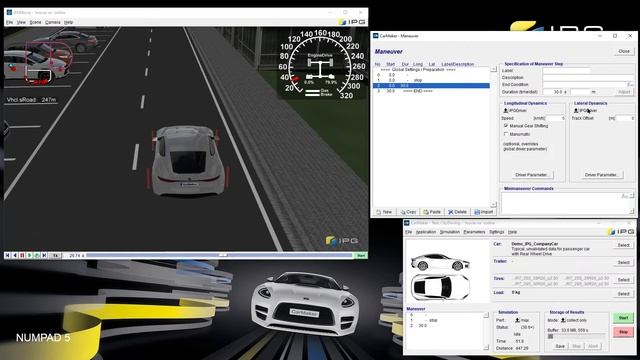
Task: Open Parameters menu in CarMaker main window
Action: point(474,232)
